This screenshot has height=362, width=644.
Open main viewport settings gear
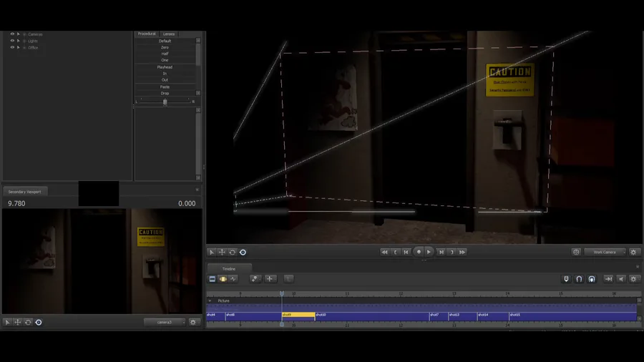tap(633, 252)
